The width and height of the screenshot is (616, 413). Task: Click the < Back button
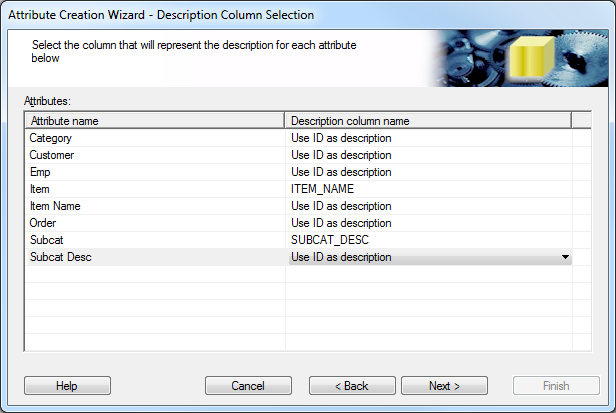[x=352, y=385]
